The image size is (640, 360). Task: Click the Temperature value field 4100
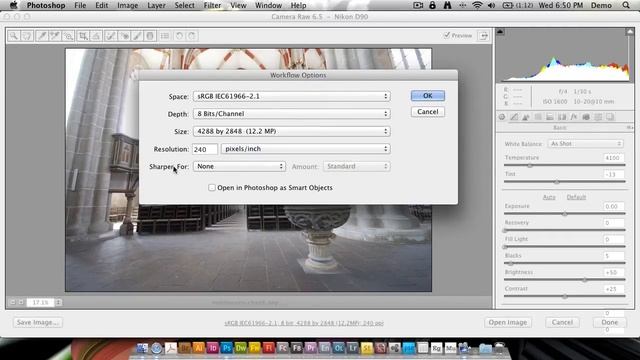tap(613, 158)
